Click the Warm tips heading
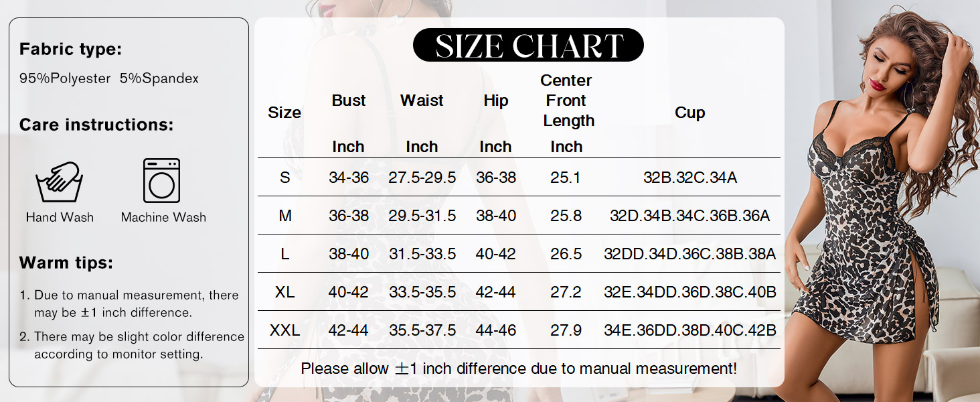980x402 pixels. coord(66,263)
